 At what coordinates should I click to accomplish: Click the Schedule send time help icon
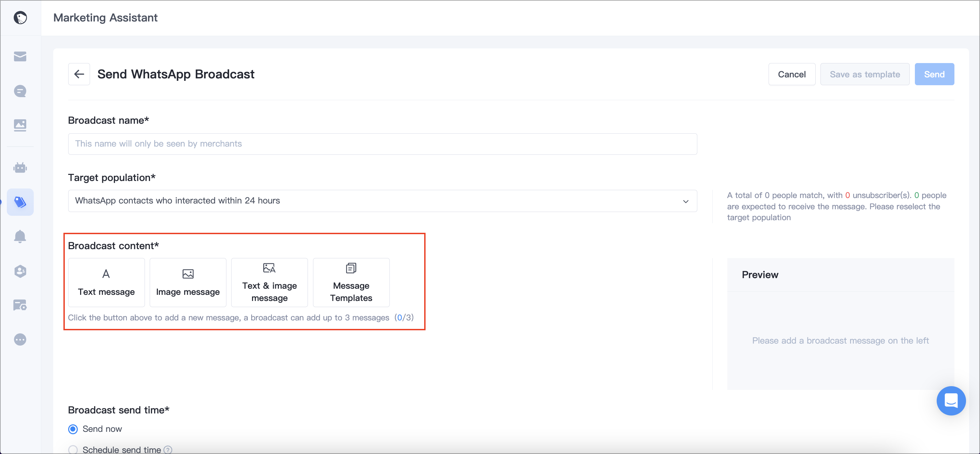coord(168,450)
